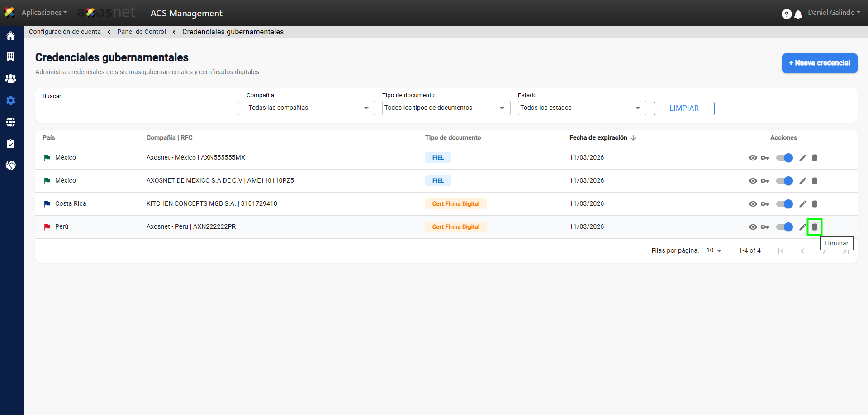The width and height of the screenshot is (868, 415).
Task: Click the Nueva credencial button
Action: click(819, 63)
